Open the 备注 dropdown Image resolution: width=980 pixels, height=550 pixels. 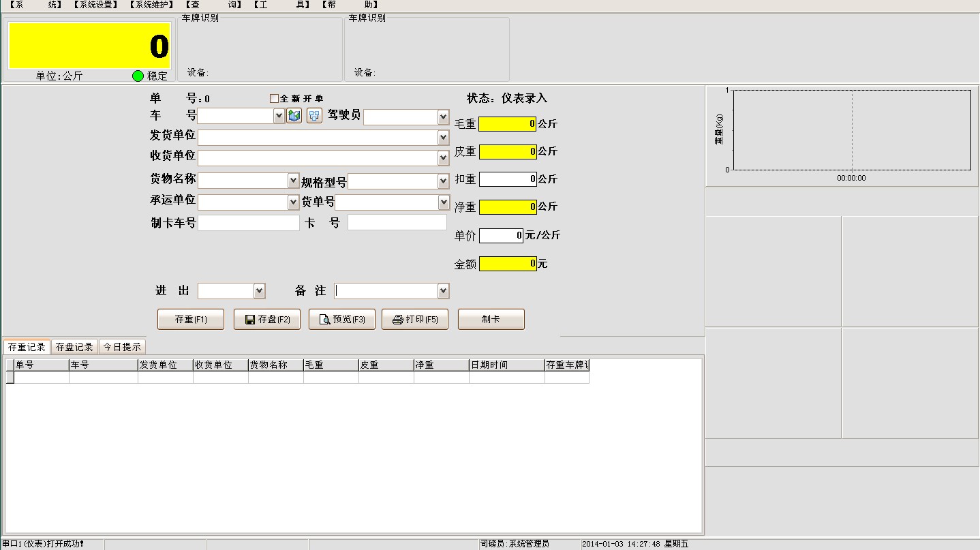[x=443, y=291]
